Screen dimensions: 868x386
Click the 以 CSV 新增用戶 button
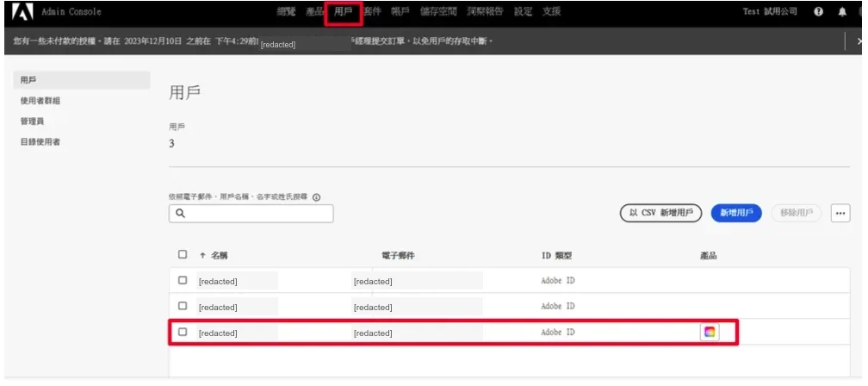pyautogui.click(x=661, y=213)
